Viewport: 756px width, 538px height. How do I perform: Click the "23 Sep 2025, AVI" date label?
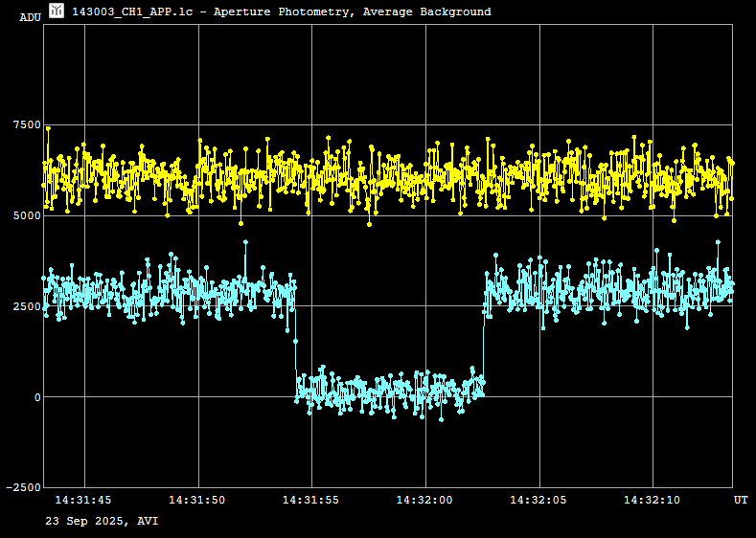tap(102, 521)
